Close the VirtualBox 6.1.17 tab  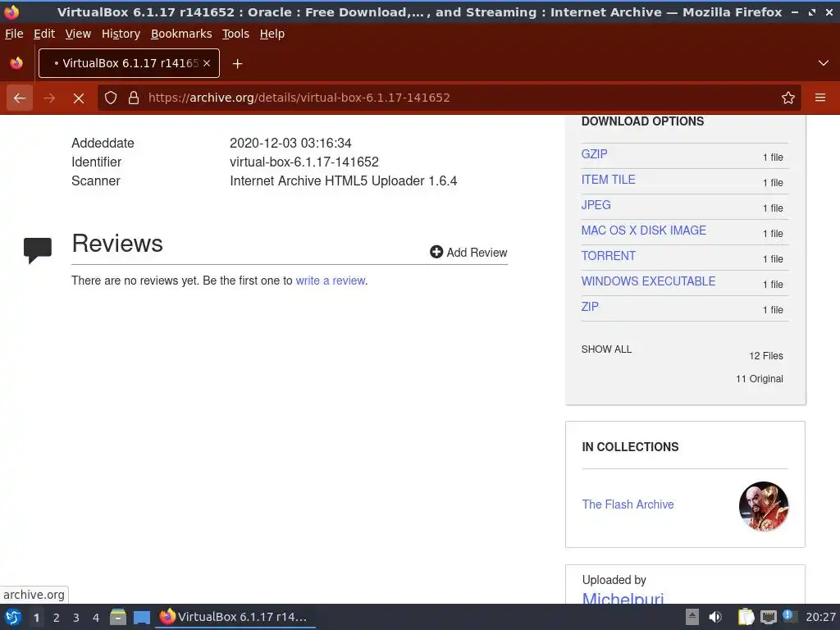point(207,63)
